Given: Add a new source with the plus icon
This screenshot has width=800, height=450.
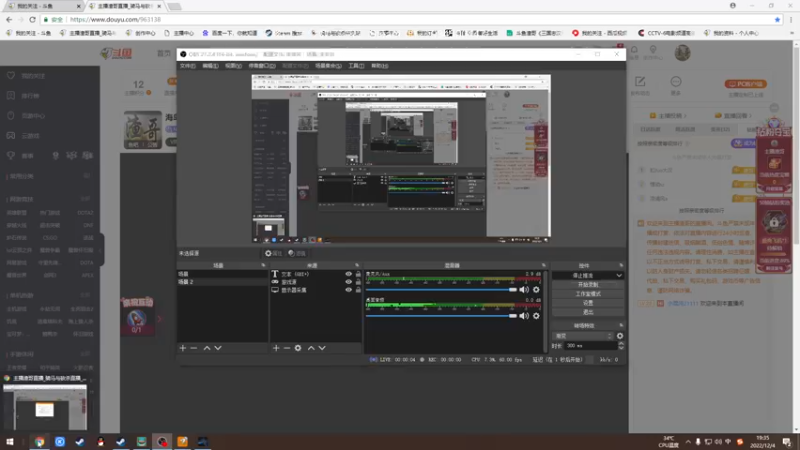Looking at the screenshot, I should [x=276, y=348].
